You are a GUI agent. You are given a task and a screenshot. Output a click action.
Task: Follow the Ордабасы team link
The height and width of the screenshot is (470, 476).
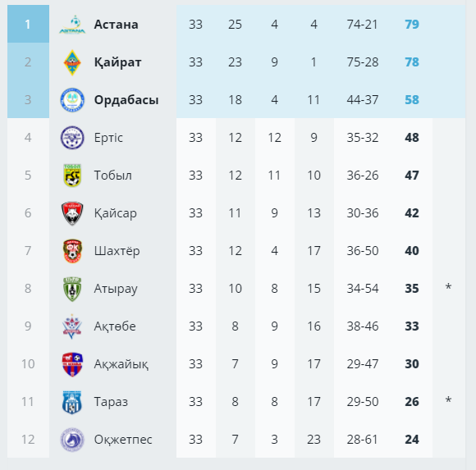(x=126, y=100)
